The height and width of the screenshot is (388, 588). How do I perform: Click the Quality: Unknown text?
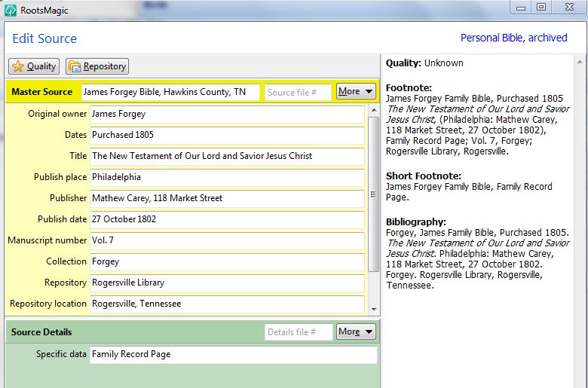[424, 63]
